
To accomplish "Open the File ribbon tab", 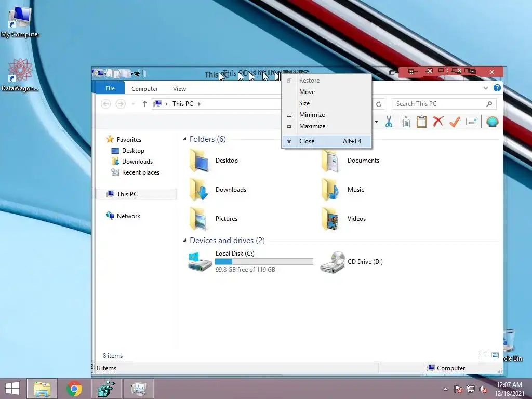I will 110,88.
